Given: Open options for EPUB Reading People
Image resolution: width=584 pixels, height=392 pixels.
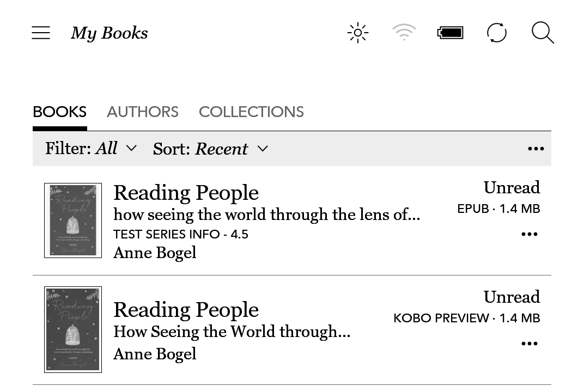Looking at the screenshot, I should coord(529,234).
